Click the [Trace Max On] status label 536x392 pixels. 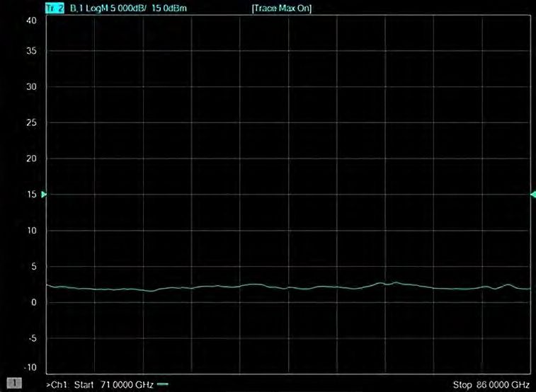click(281, 8)
